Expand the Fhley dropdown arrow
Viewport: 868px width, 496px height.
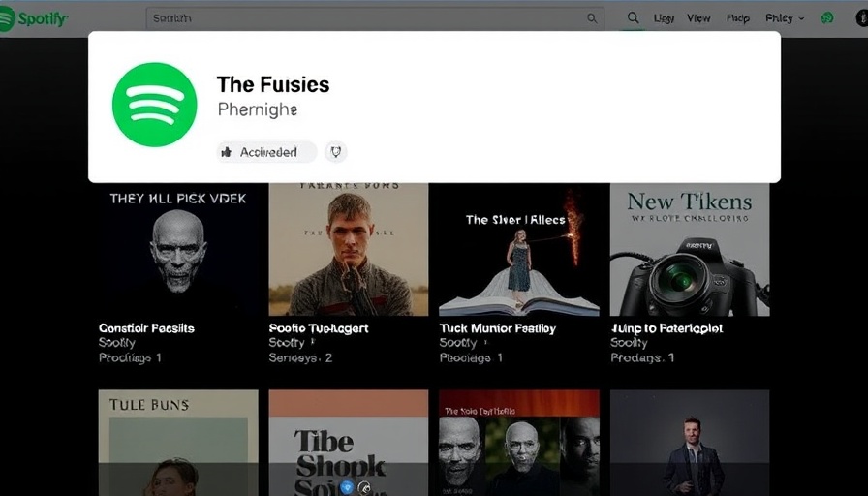click(x=801, y=18)
